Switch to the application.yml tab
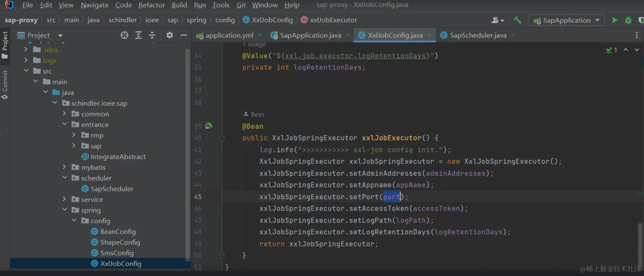The width and height of the screenshot is (644, 276). coord(229,35)
